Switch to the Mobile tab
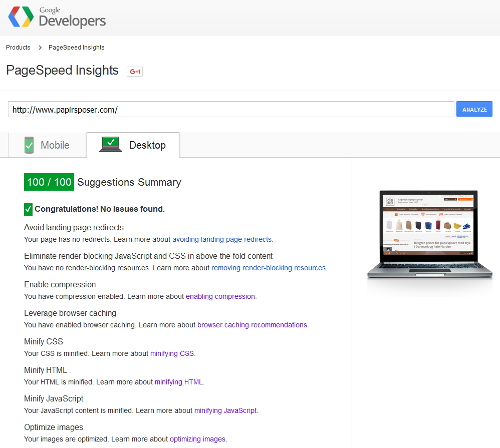500x448 pixels. pyautogui.click(x=48, y=145)
